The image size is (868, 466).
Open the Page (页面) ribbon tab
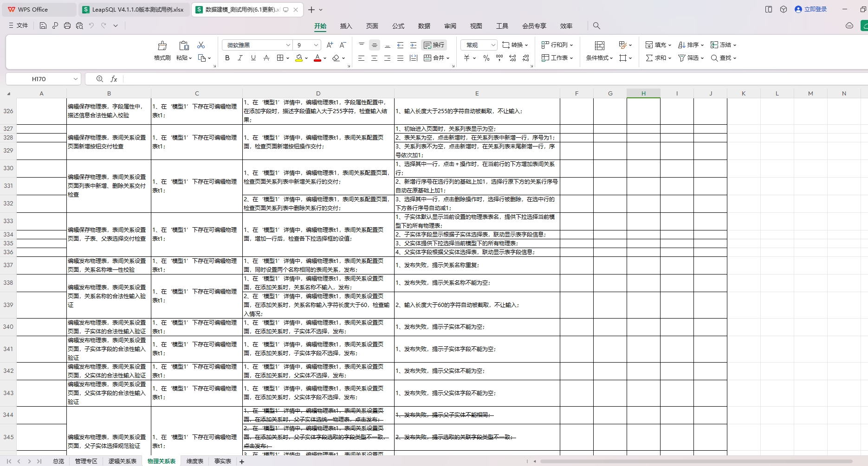click(x=372, y=26)
